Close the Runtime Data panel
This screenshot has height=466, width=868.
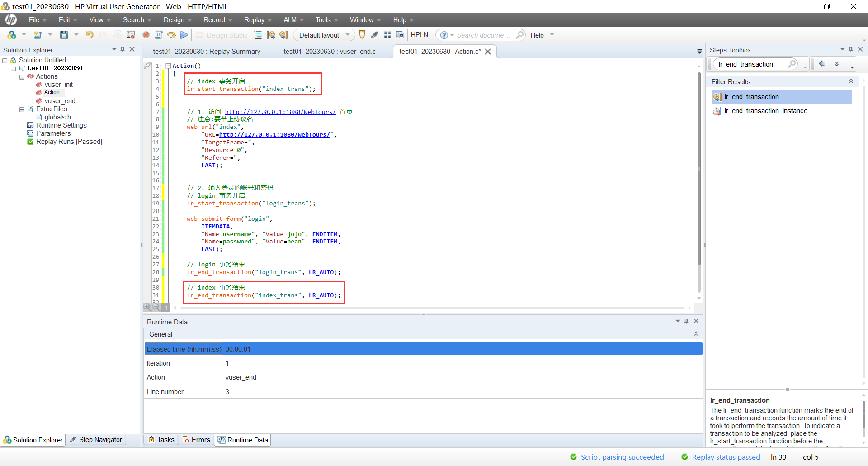tap(696, 321)
